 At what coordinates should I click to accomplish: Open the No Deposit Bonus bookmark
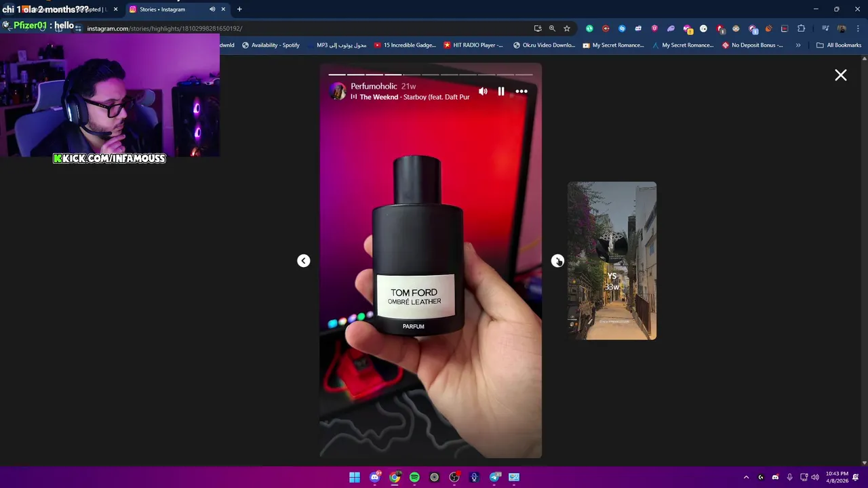[x=753, y=45]
